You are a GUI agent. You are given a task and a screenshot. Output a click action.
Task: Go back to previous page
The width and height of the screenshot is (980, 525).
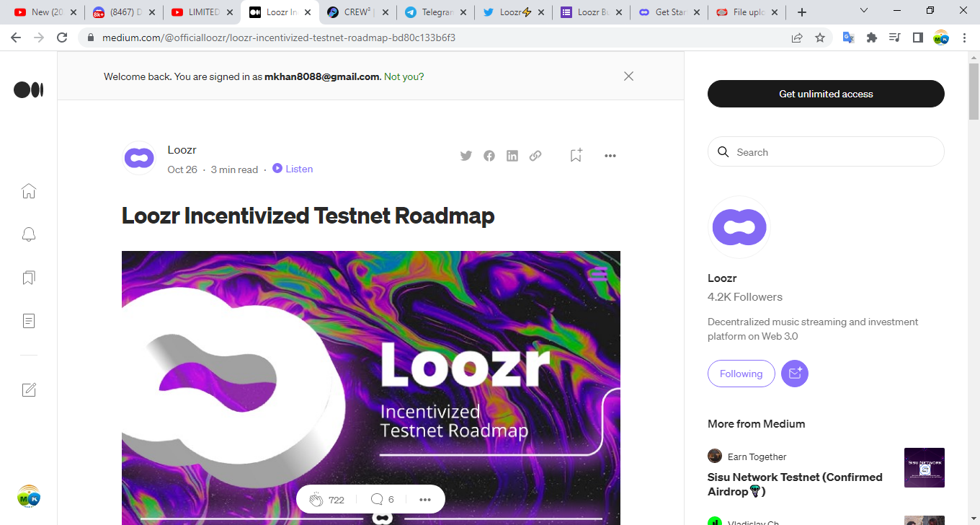(x=16, y=37)
